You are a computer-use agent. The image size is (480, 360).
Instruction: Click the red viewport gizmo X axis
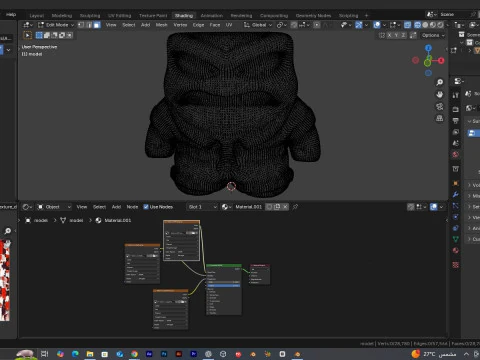tap(441, 61)
